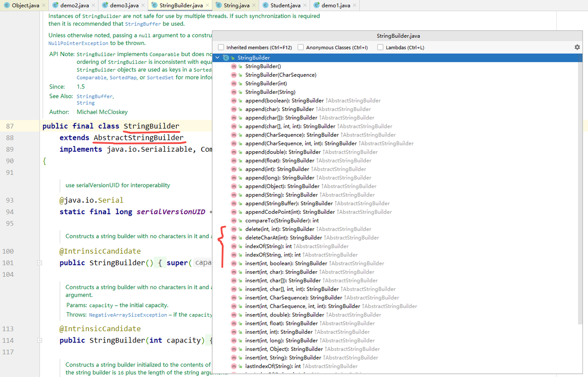Open the popup settings gear icon
This screenshot has height=377, width=588.
pyautogui.click(x=577, y=47)
